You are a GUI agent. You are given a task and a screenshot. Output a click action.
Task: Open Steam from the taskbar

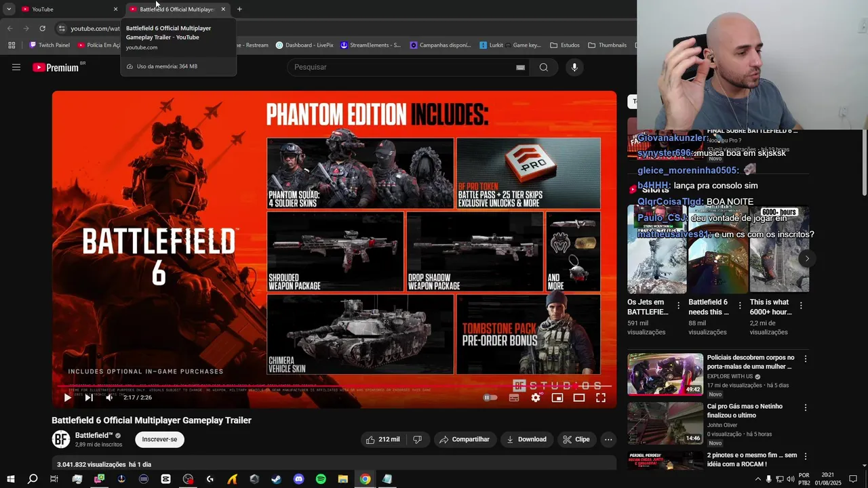click(276, 479)
